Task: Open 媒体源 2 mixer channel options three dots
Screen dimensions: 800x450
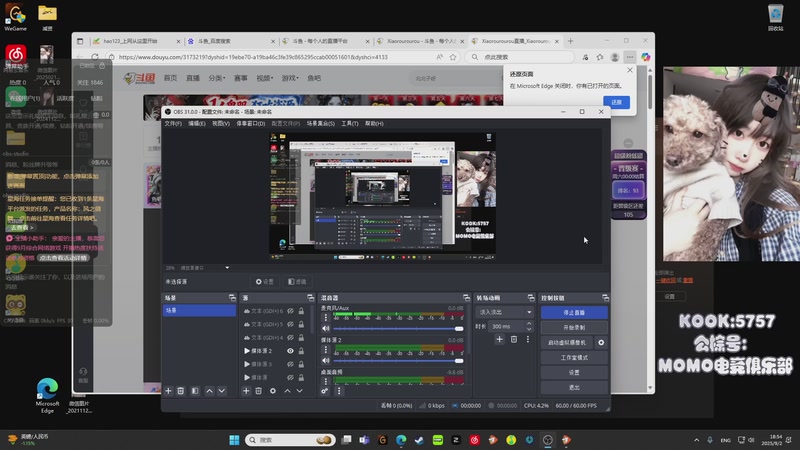Action: (326, 349)
